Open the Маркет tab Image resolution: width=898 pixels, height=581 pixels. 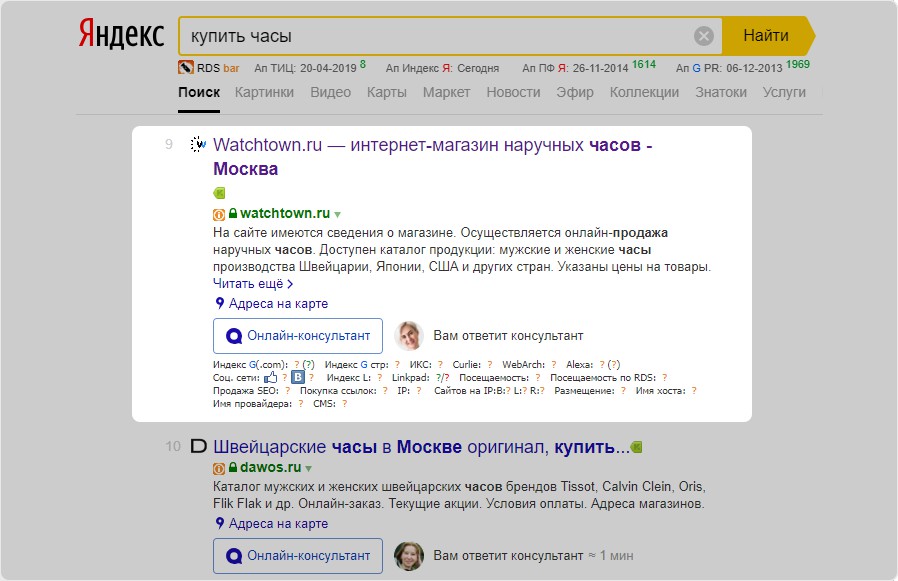pos(446,92)
